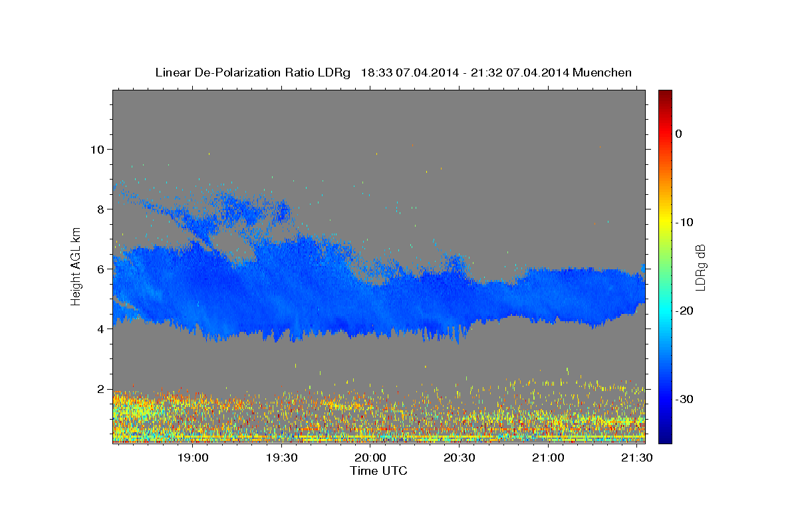Viewport: 798px width, 532px height.
Task: Click the colorbar value -20 label
Action: click(x=685, y=311)
